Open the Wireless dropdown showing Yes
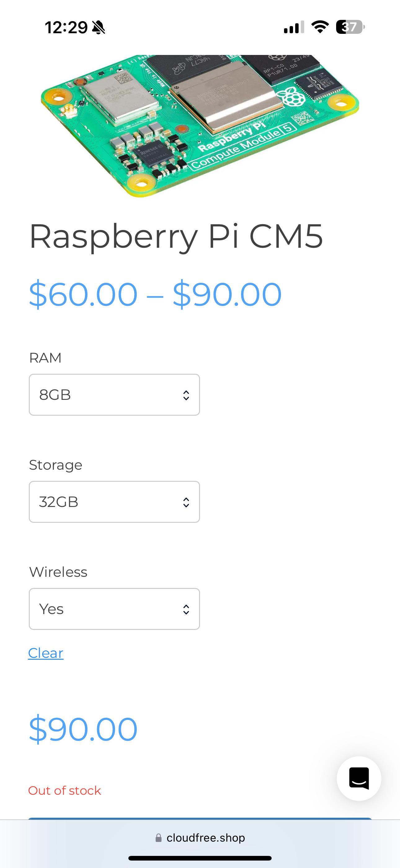The height and width of the screenshot is (868, 400). coord(114,609)
